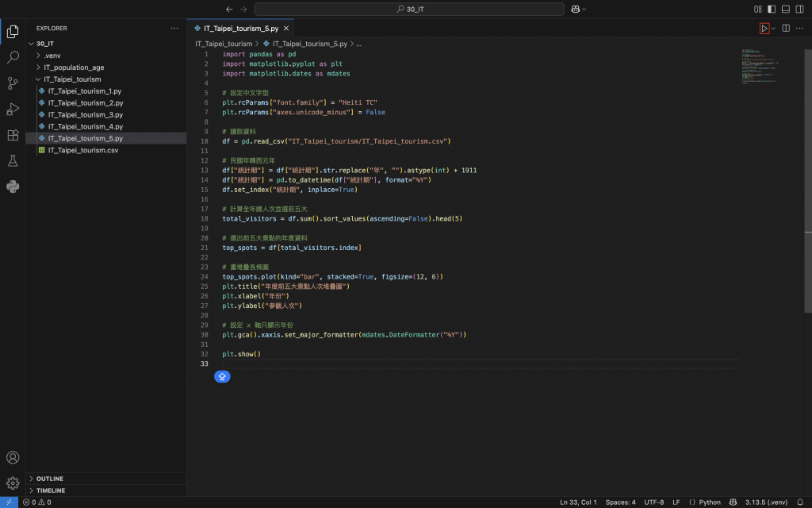Open the Source Control view
The height and width of the screenshot is (508, 812).
pos(13,83)
